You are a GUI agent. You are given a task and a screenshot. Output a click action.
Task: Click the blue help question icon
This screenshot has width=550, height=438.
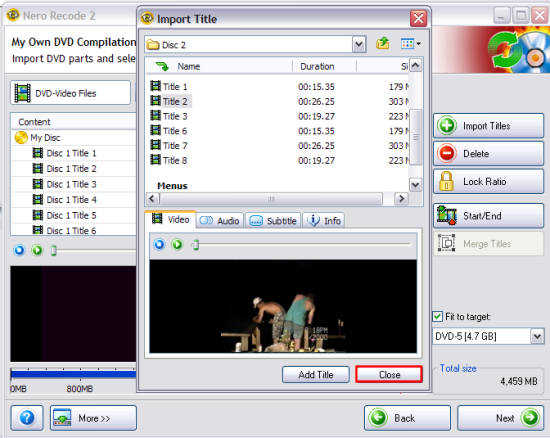27,418
